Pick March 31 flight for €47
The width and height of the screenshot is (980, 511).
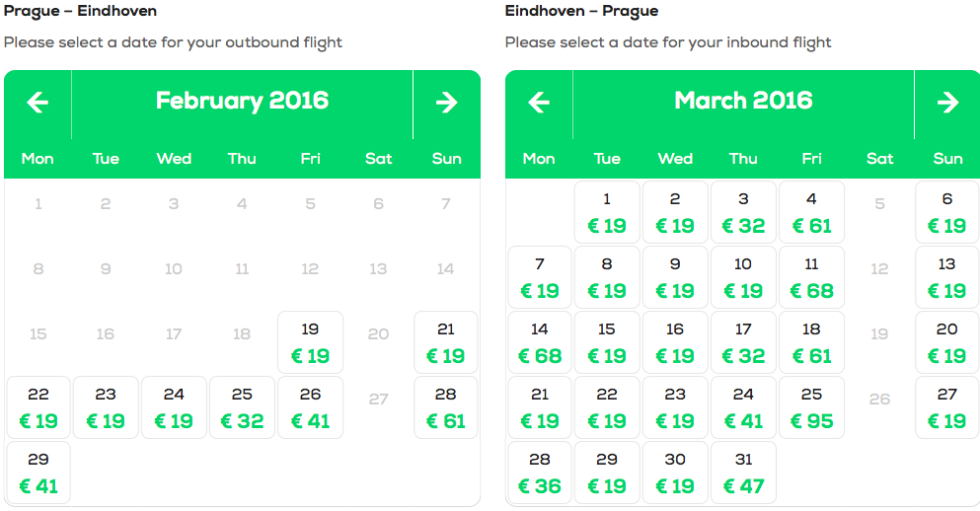(x=744, y=473)
